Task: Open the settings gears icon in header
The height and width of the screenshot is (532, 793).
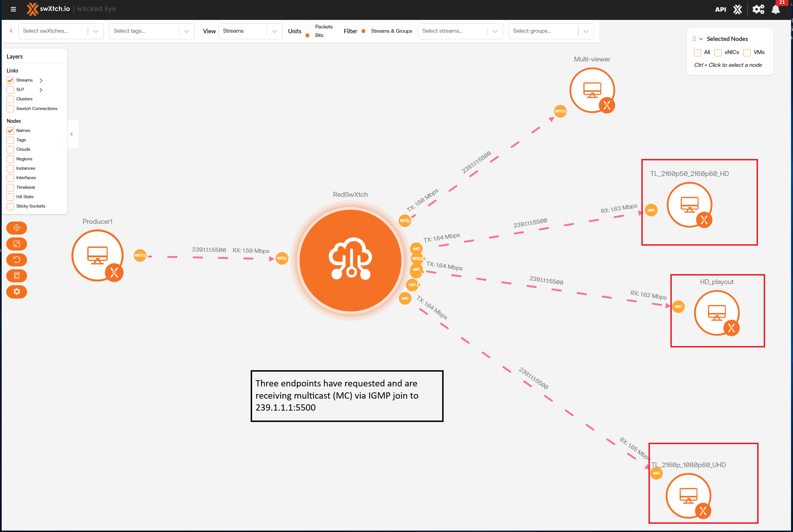Action: [x=758, y=9]
